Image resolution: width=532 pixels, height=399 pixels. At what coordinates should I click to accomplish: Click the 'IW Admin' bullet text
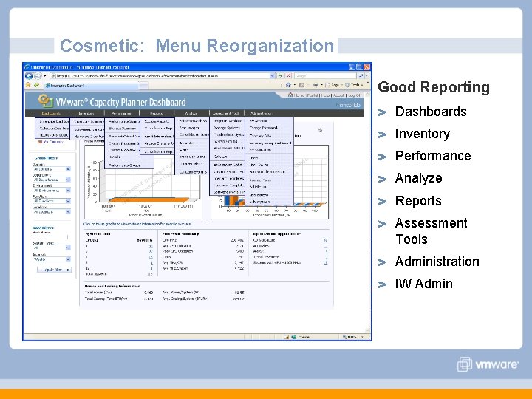point(424,284)
